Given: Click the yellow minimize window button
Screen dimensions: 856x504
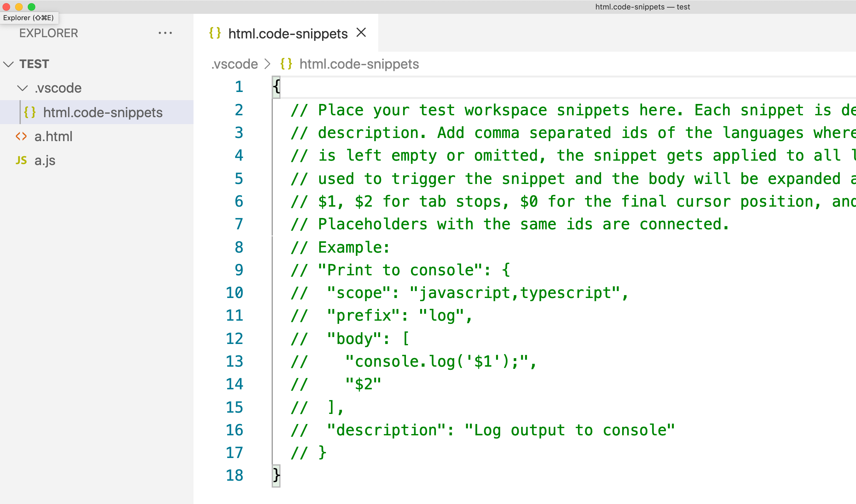Looking at the screenshot, I should [19, 7].
